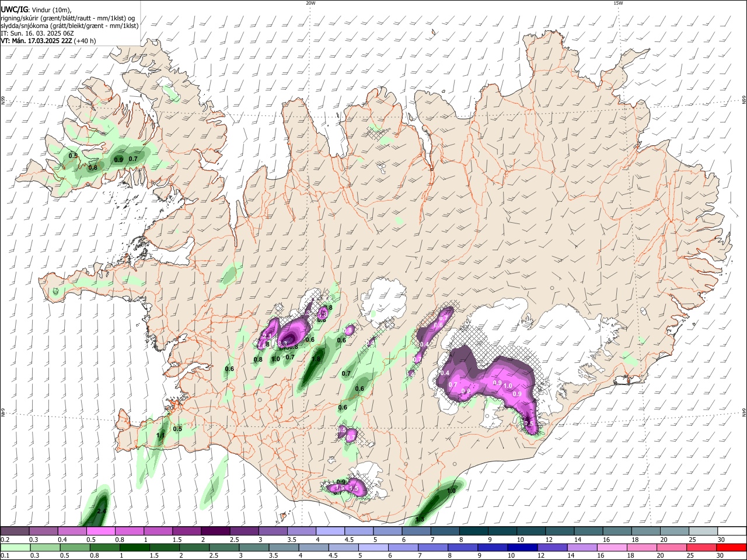This screenshot has width=747, height=560.
Task: Click the '20W' longitude label at top
Action: coord(310,3)
